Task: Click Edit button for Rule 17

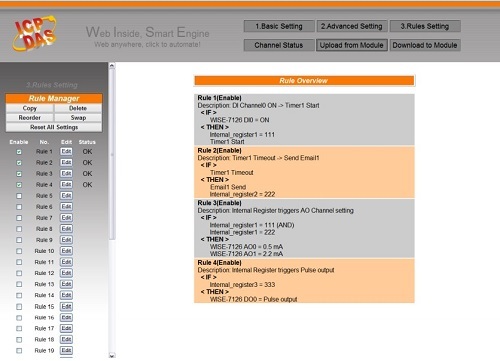Action: pyautogui.click(x=66, y=328)
